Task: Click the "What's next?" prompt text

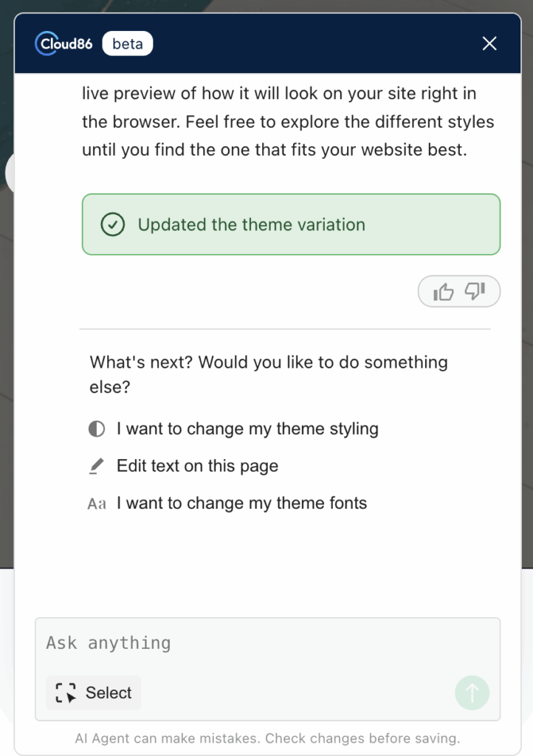Action: (269, 374)
